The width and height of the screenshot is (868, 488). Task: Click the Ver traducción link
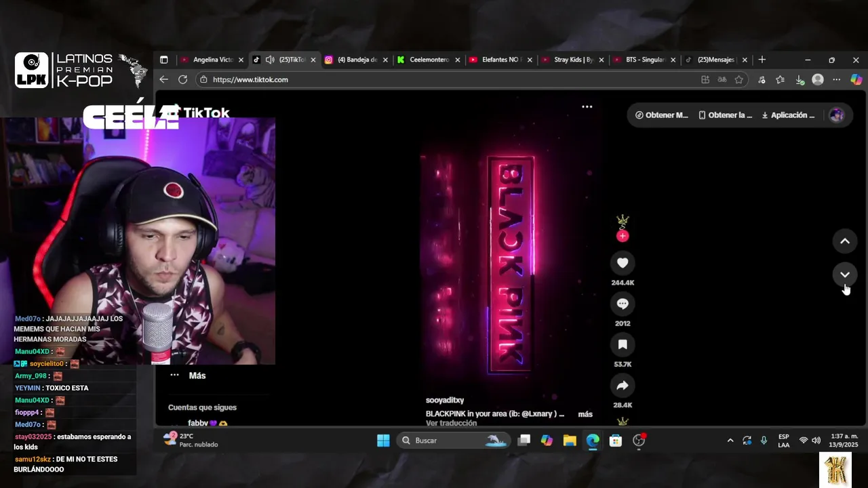tap(451, 423)
